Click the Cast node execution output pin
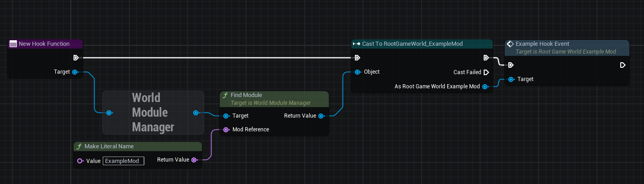The width and height of the screenshot is (644, 184). (x=486, y=58)
